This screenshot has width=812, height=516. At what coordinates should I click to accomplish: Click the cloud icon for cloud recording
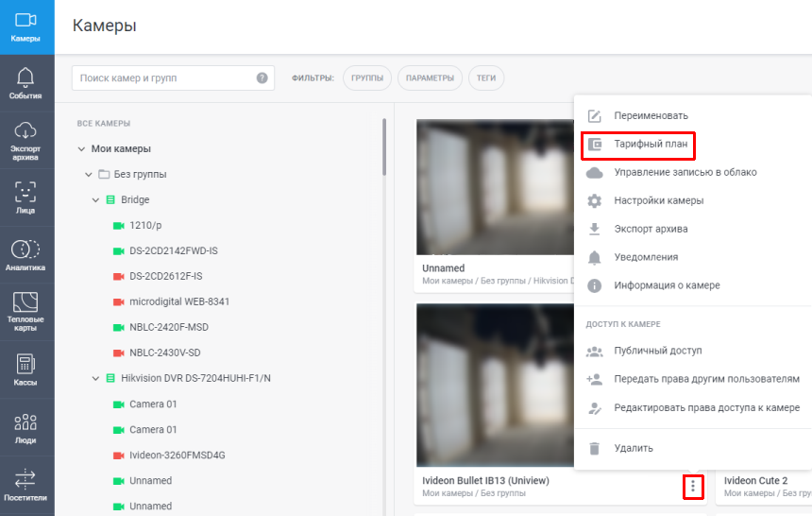click(595, 172)
